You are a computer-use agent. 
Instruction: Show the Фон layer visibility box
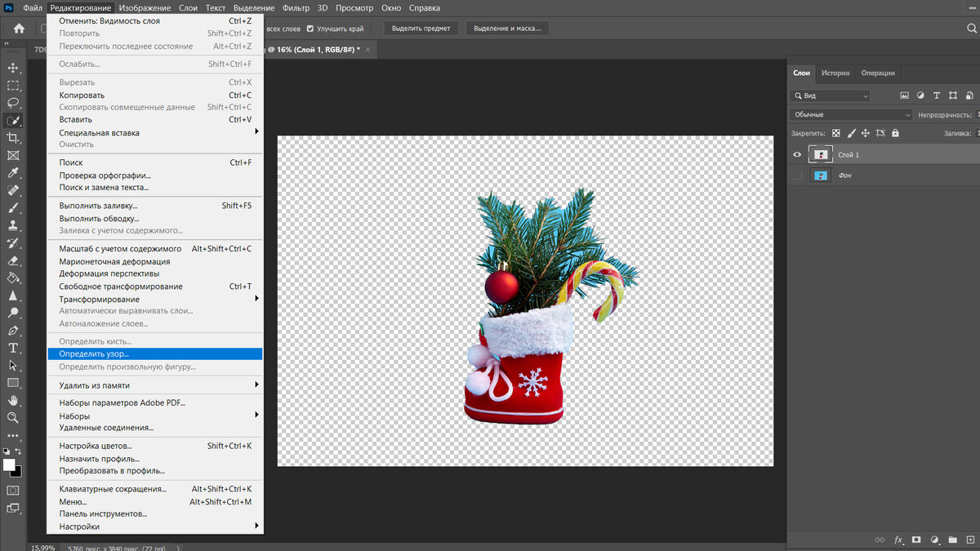click(x=798, y=176)
